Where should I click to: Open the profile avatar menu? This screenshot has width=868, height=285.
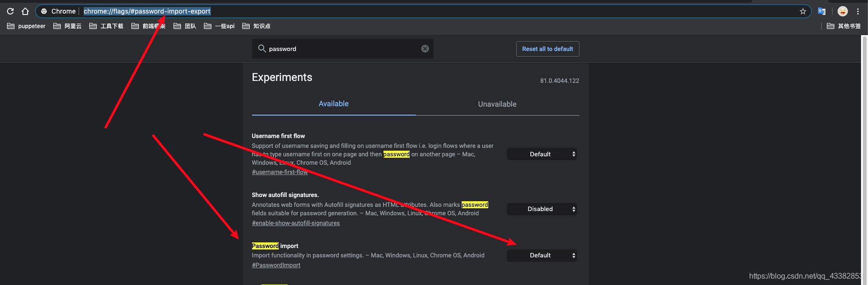(843, 11)
